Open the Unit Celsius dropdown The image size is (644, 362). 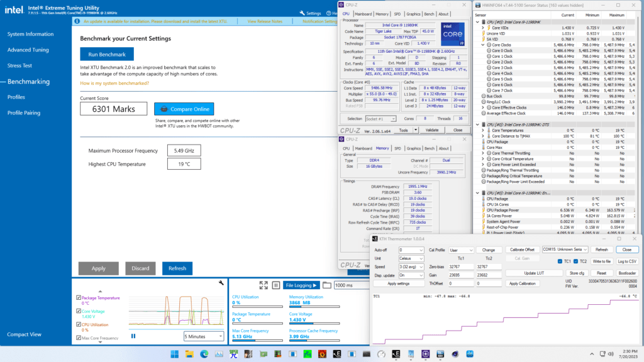click(x=411, y=258)
